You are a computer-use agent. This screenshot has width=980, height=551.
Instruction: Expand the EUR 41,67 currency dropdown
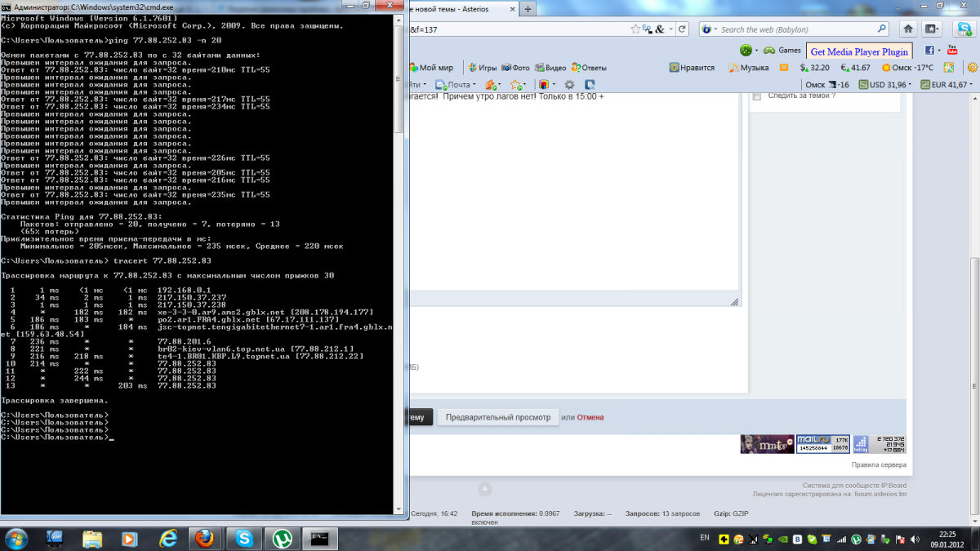(946, 85)
